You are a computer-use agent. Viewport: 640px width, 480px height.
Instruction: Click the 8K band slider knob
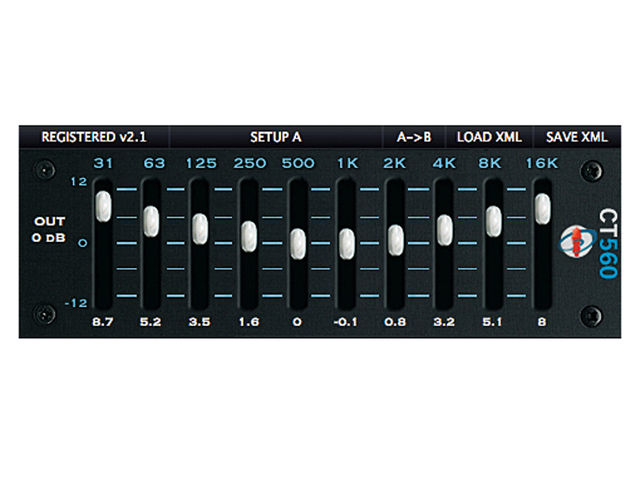point(493,222)
